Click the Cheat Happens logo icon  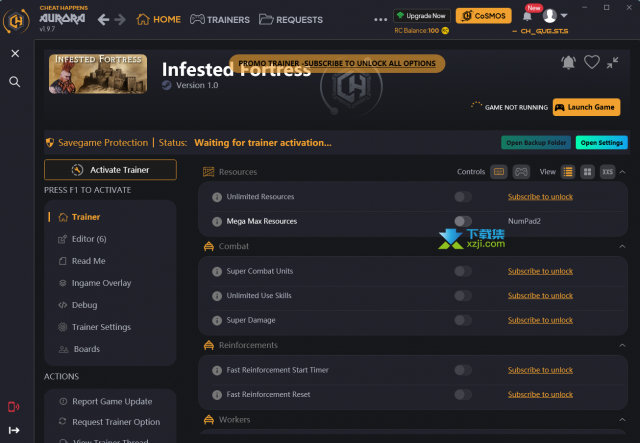16,20
